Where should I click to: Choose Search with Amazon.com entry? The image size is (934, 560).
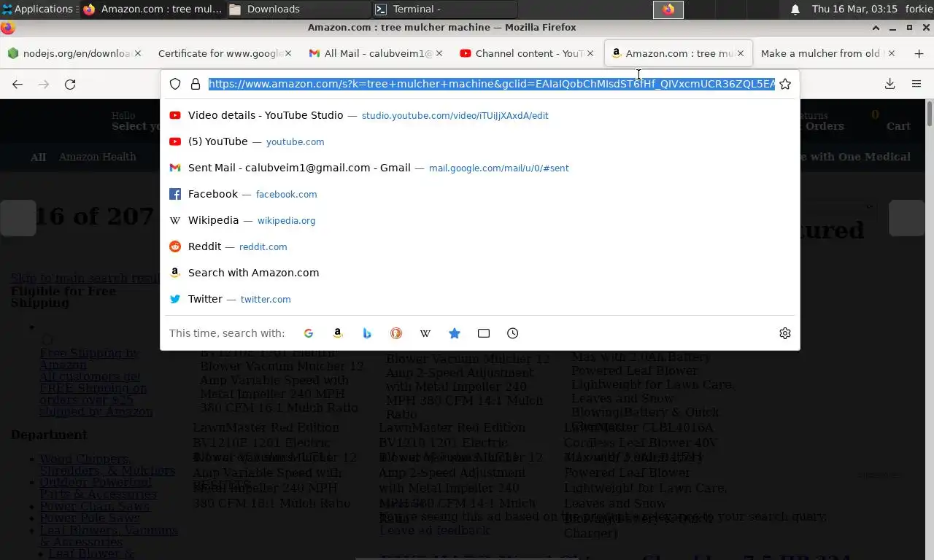(x=480, y=273)
